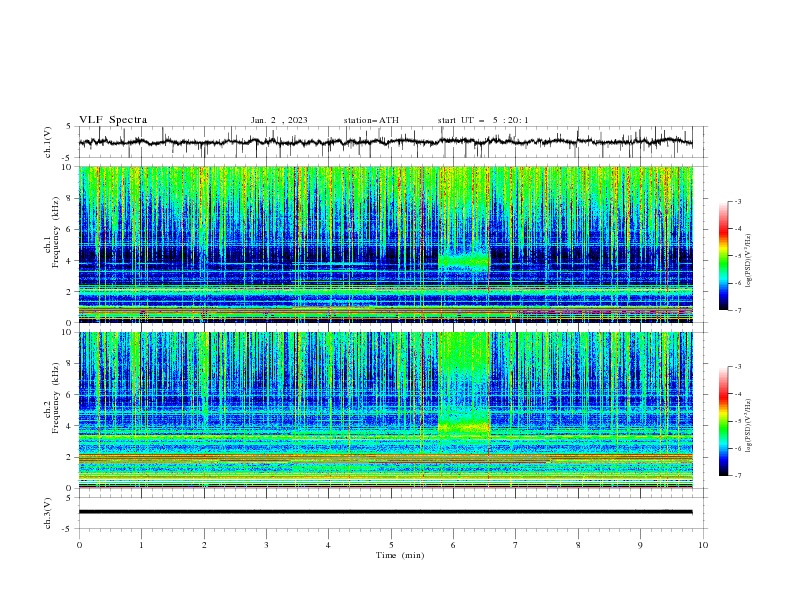Screen dimensions: 792x612
Task: Click the '5' tick label on time axis
Action: [x=391, y=545]
